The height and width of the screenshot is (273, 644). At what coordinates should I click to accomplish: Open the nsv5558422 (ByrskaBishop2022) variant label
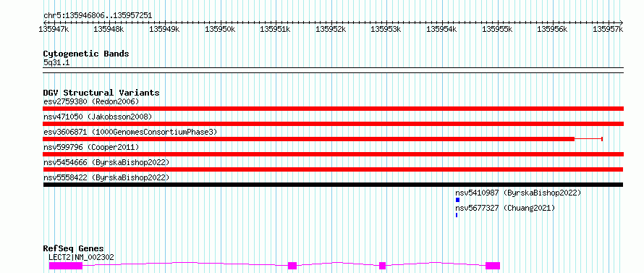pyautogui.click(x=106, y=177)
